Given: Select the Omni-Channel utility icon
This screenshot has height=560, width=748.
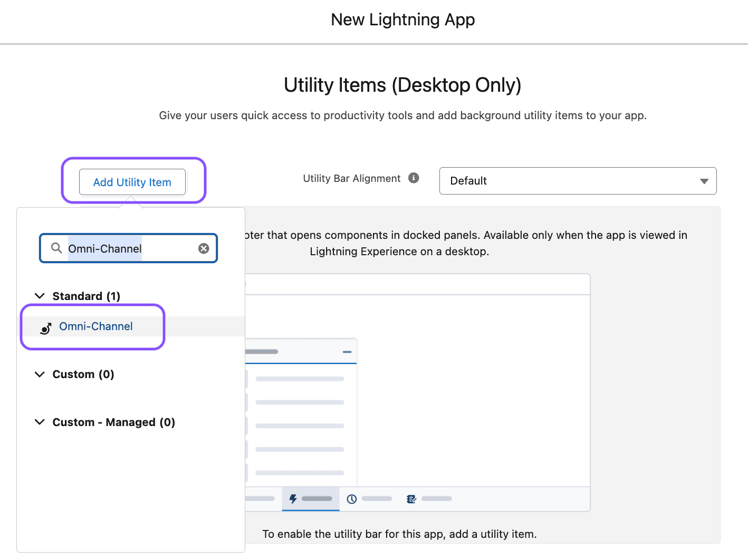Looking at the screenshot, I should (x=45, y=327).
